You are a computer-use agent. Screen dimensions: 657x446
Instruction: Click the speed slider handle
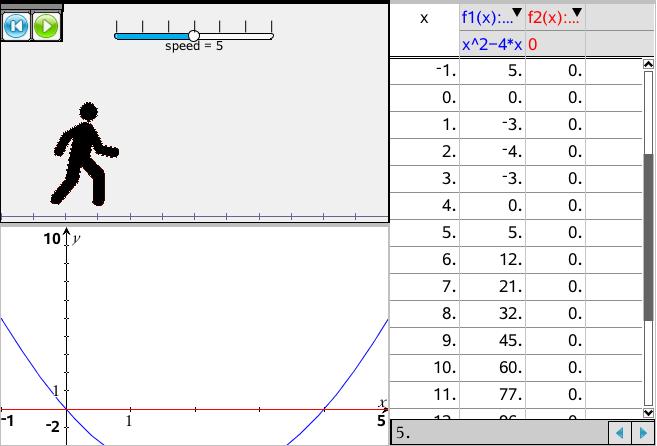click(194, 35)
